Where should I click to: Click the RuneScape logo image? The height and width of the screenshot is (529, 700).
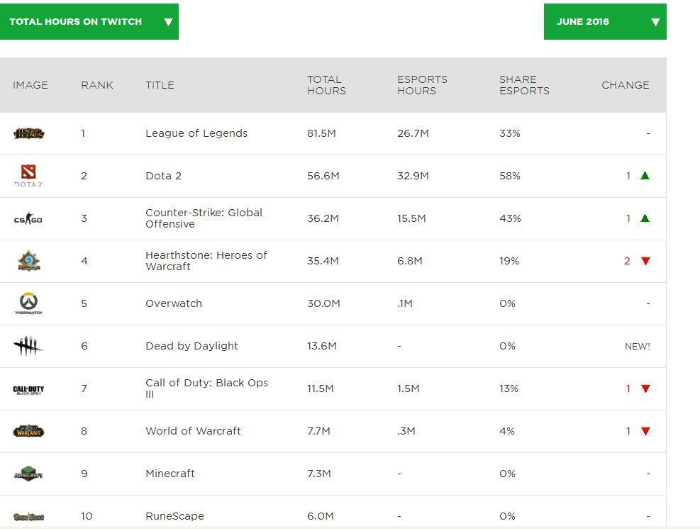[29, 517]
